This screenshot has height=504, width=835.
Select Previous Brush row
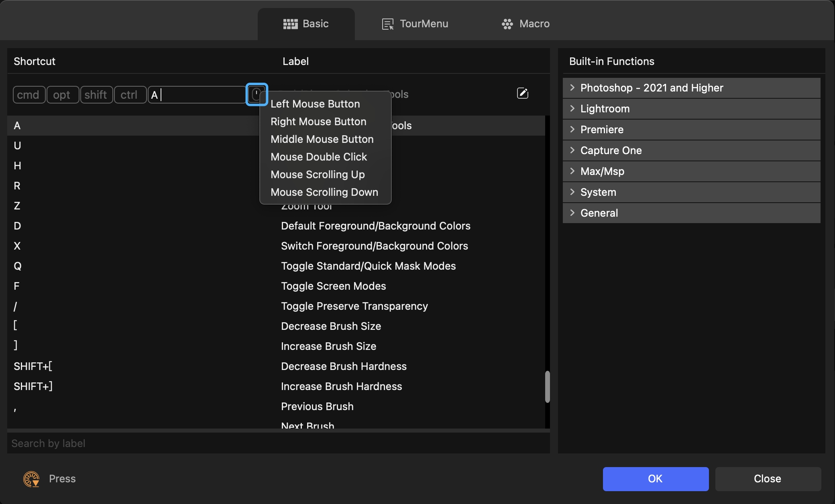pos(276,406)
